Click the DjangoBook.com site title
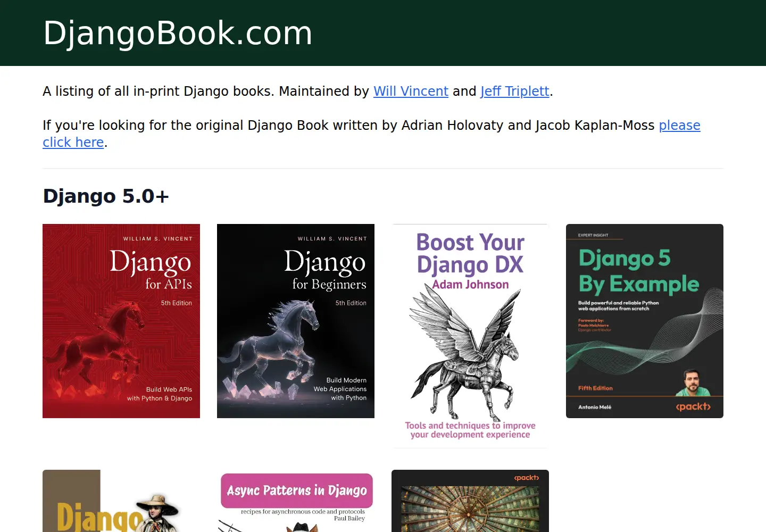The height and width of the screenshot is (532, 766). pos(178,33)
